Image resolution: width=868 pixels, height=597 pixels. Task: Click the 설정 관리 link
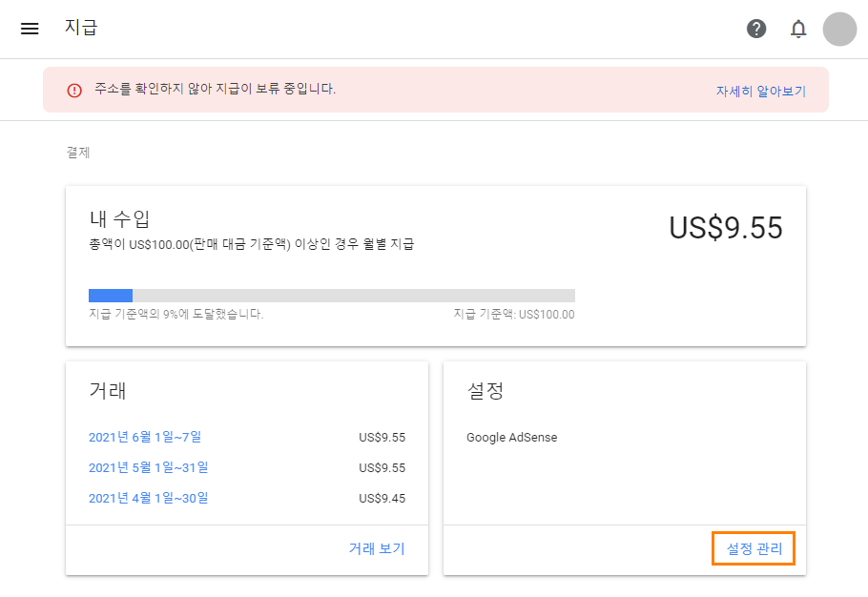click(754, 548)
